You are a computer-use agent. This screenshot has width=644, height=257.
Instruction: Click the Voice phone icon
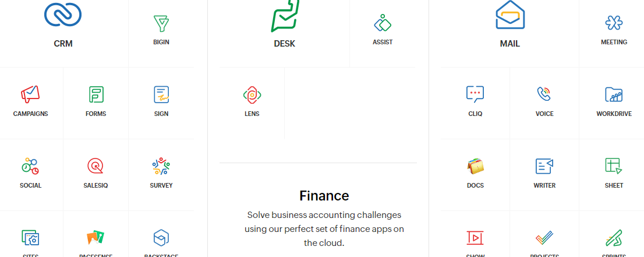tap(544, 94)
